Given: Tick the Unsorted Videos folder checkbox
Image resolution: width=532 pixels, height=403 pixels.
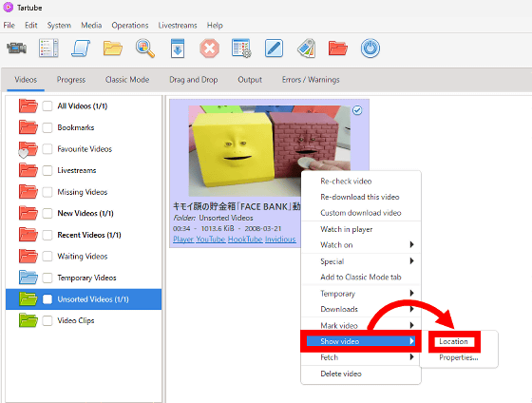Looking at the screenshot, I should [47, 299].
